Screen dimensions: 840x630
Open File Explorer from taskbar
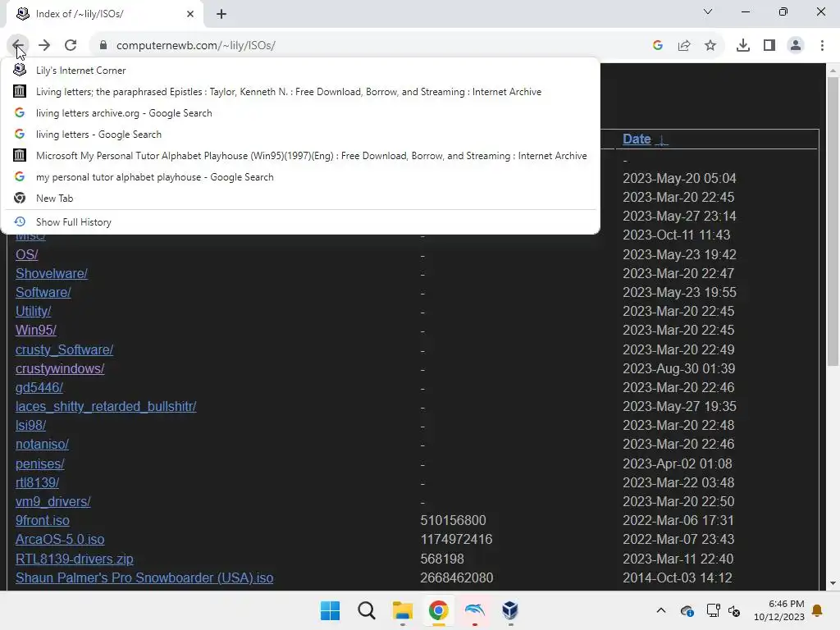pyautogui.click(x=402, y=610)
